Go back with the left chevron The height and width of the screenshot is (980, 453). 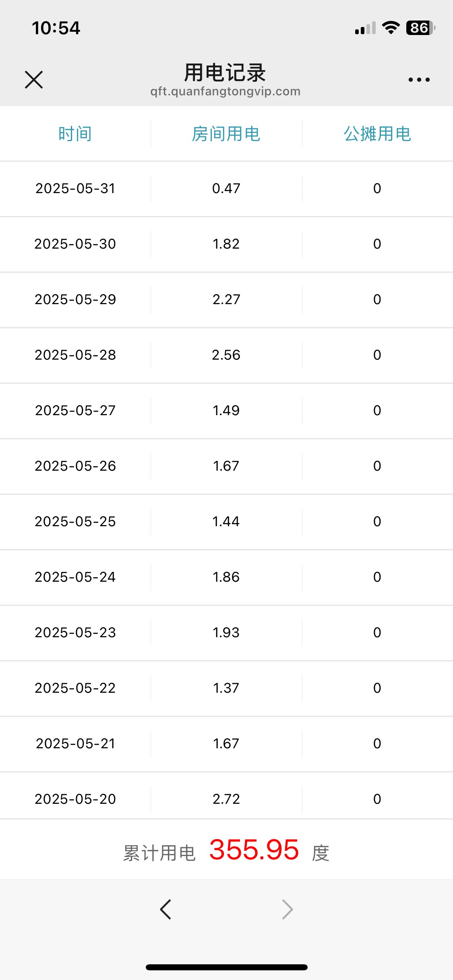pos(165,909)
